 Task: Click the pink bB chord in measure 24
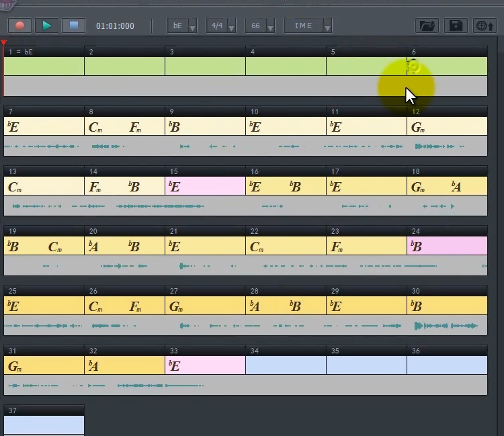click(417, 247)
